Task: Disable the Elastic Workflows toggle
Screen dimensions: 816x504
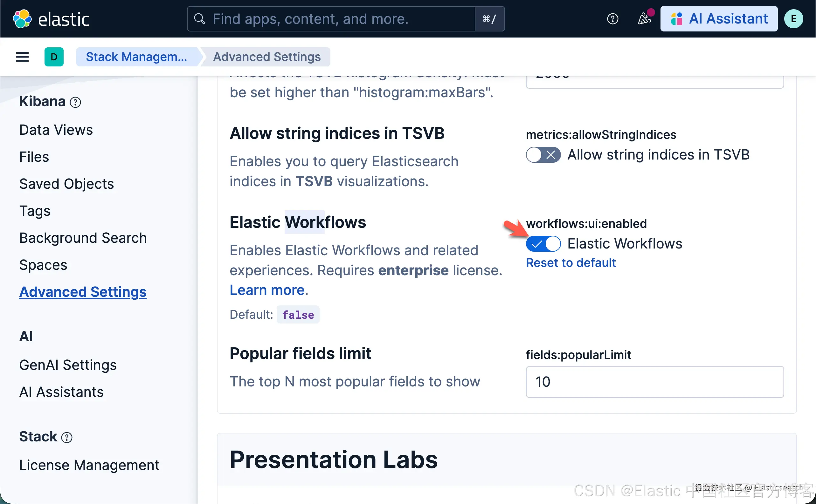Action: [x=543, y=244]
